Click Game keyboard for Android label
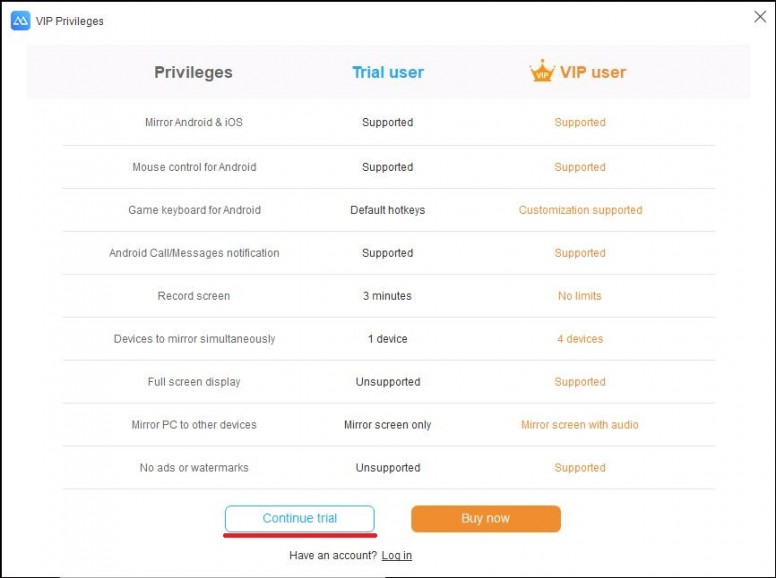The width and height of the screenshot is (776, 578). pyautogui.click(x=194, y=210)
